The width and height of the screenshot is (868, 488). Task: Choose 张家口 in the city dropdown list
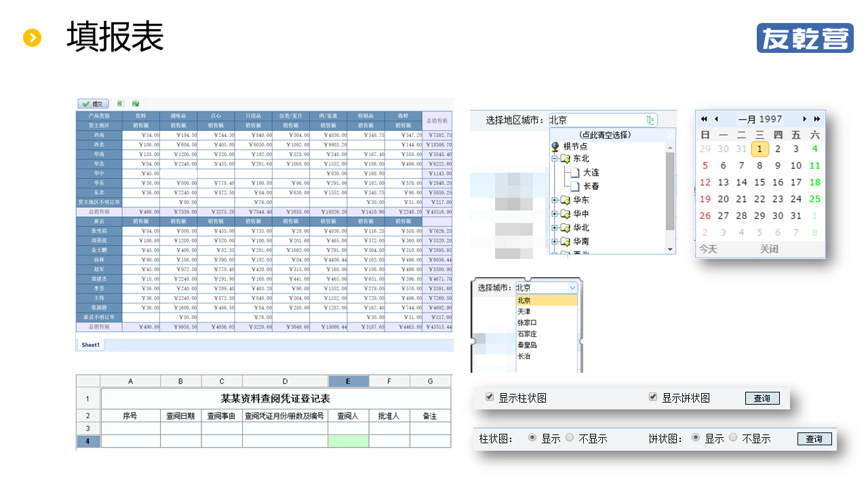click(547, 323)
